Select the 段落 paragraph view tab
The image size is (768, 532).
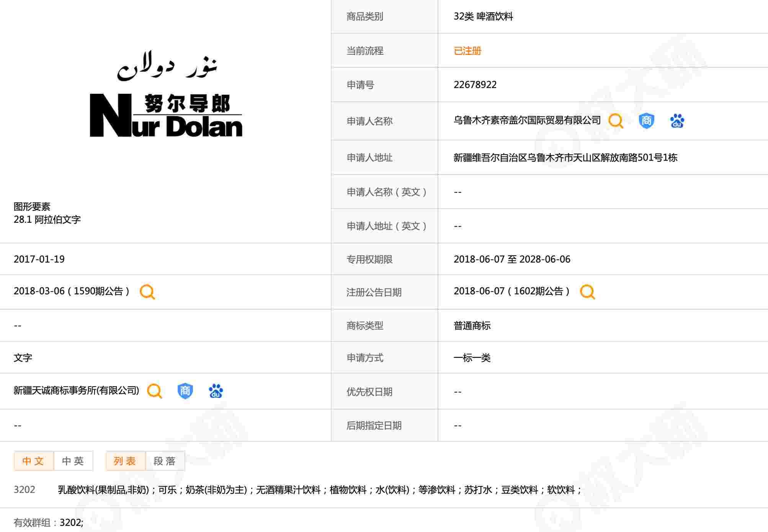click(165, 461)
